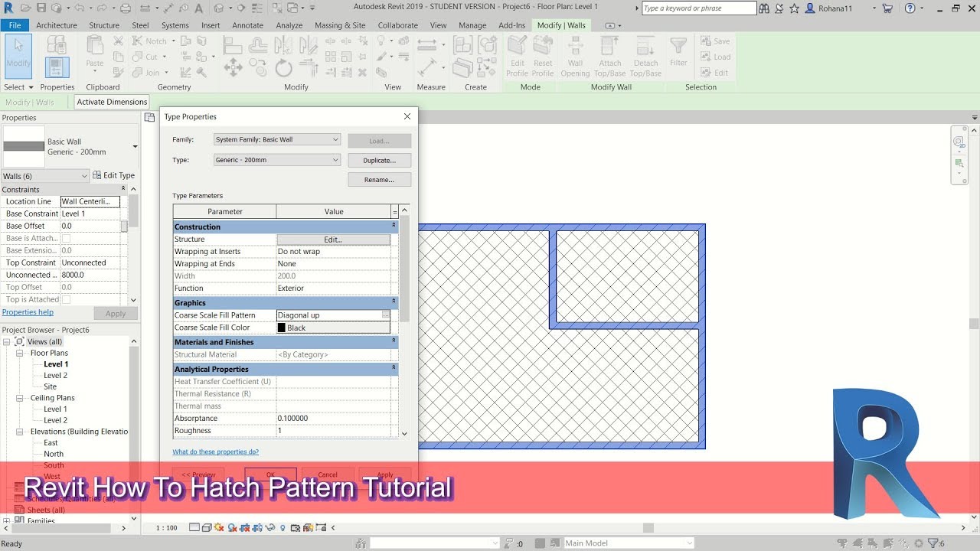
Task: Open the Properties help link
Action: coord(28,312)
